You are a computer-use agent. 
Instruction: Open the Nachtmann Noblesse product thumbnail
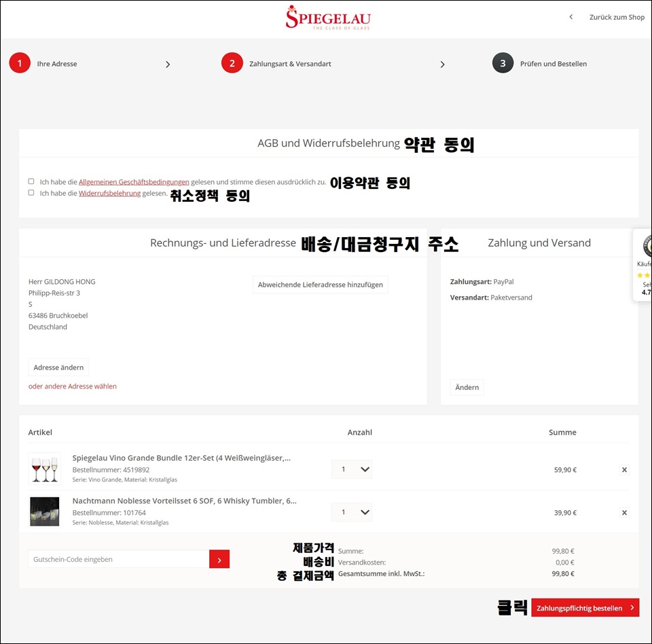pos(45,512)
